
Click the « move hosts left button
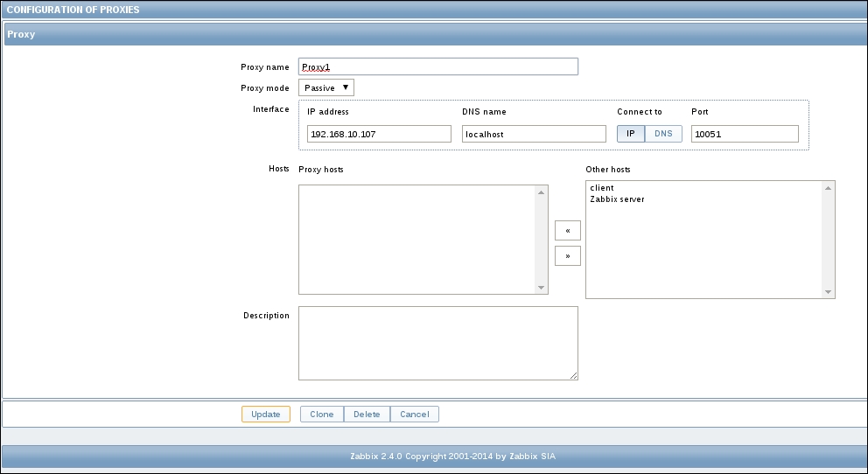(568, 231)
